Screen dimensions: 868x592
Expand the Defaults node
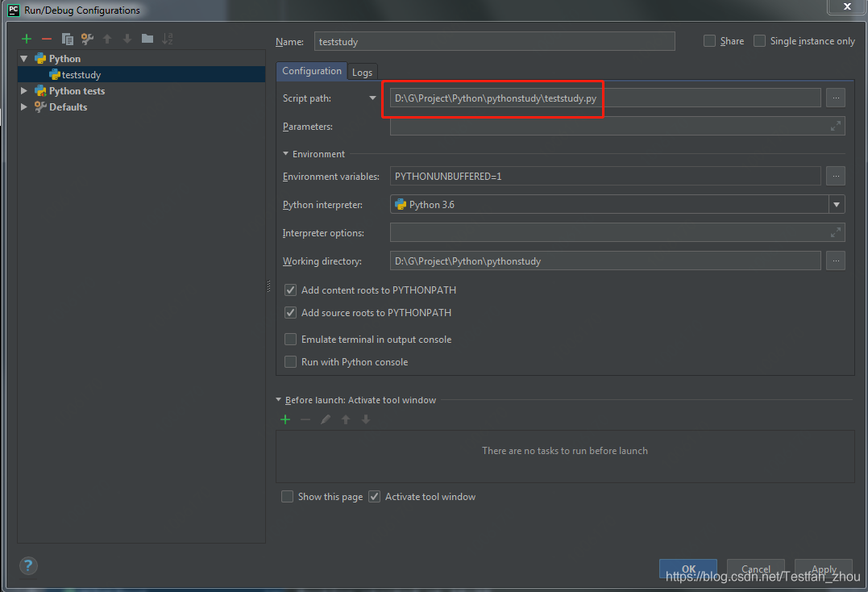(24, 106)
